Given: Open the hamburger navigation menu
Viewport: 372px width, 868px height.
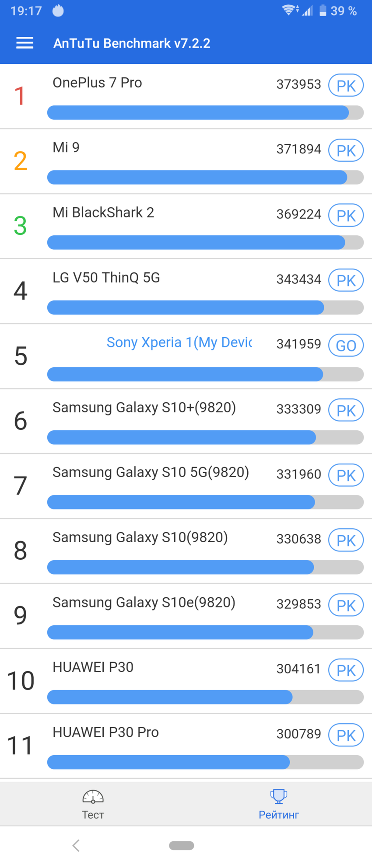Looking at the screenshot, I should [x=25, y=43].
